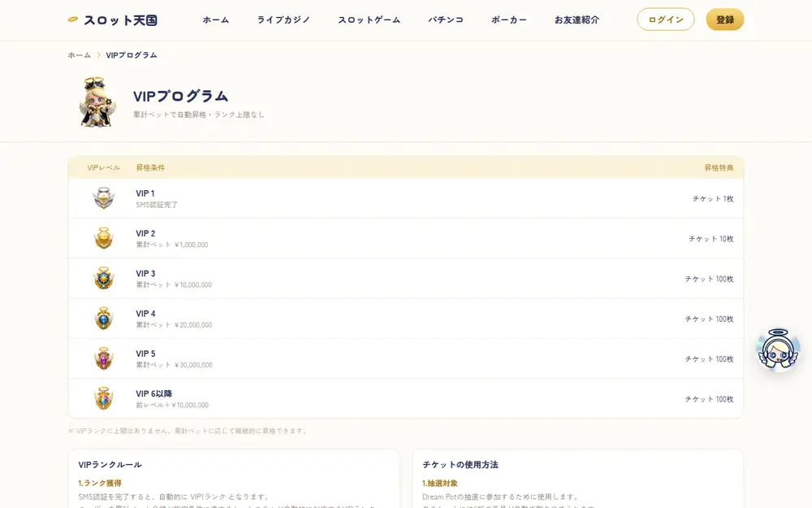The width and height of the screenshot is (812, 508).
Task: Click the VIP 5 row title
Action: (x=145, y=354)
